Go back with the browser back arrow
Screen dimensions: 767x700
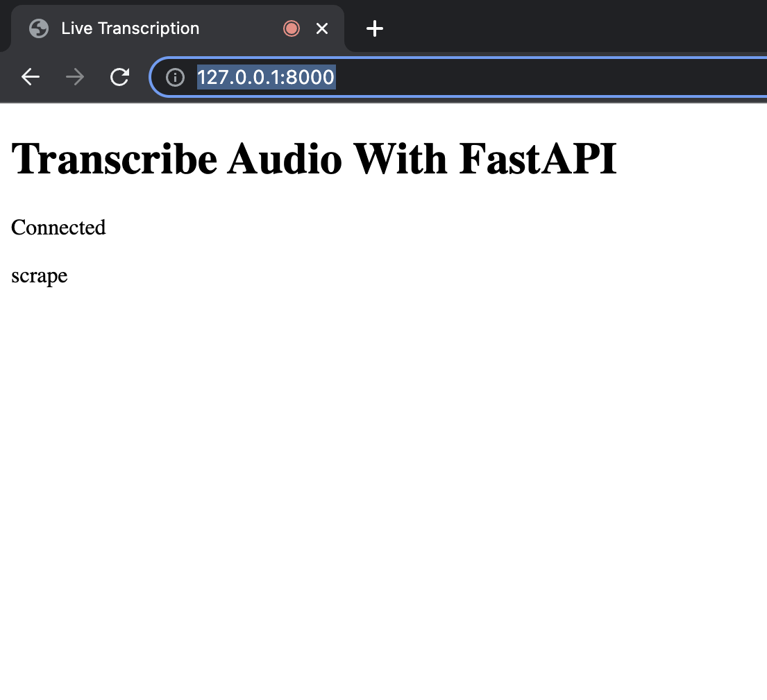click(x=31, y=77)
